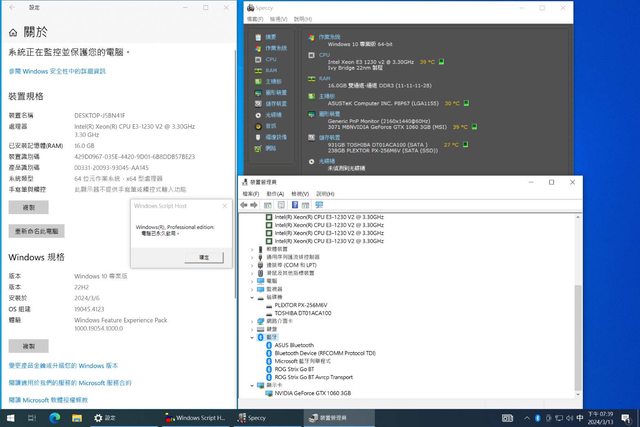Click the Device Manager vertical scrollbar thumb

[578, 338]
